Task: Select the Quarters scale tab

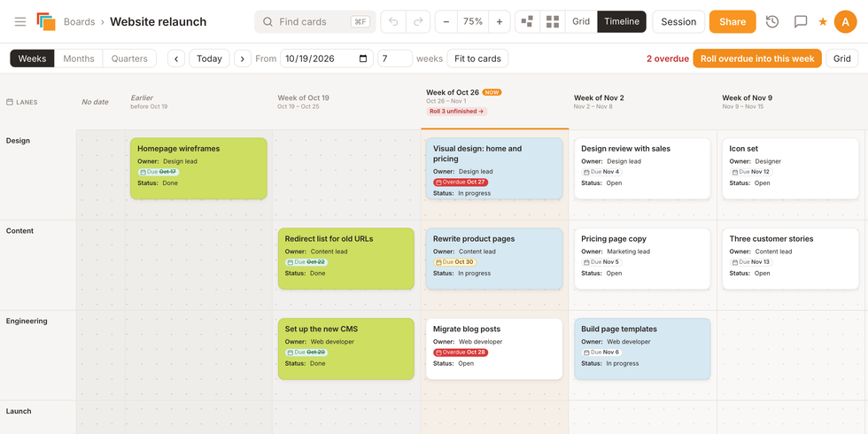Action: pyautogui.click(x=129, y=58)
